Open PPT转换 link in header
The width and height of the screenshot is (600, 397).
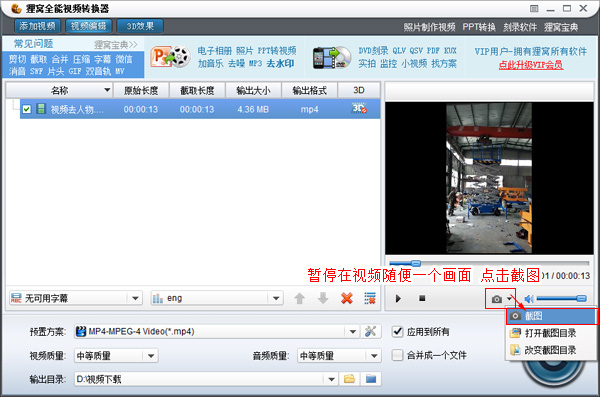(479, 27)
